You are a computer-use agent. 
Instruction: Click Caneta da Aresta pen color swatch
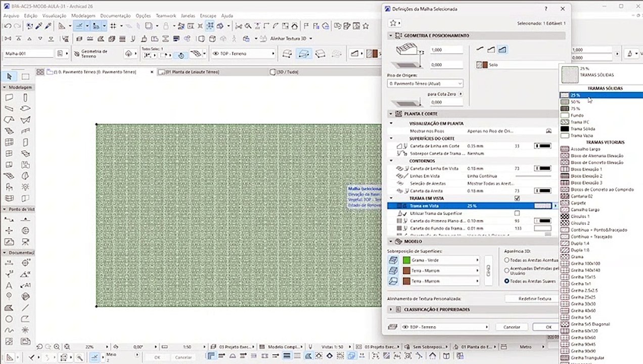[x=542, y=191]
